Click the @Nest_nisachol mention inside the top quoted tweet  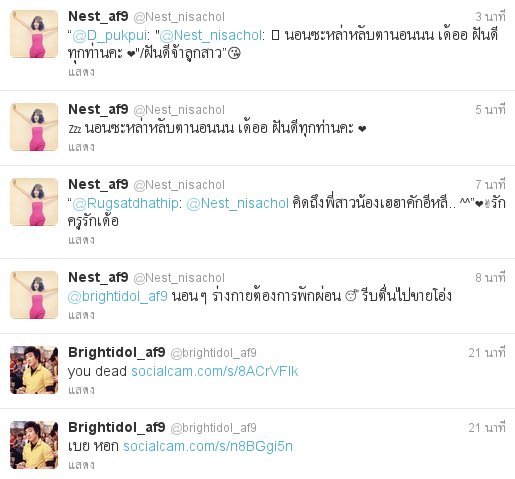211,36
